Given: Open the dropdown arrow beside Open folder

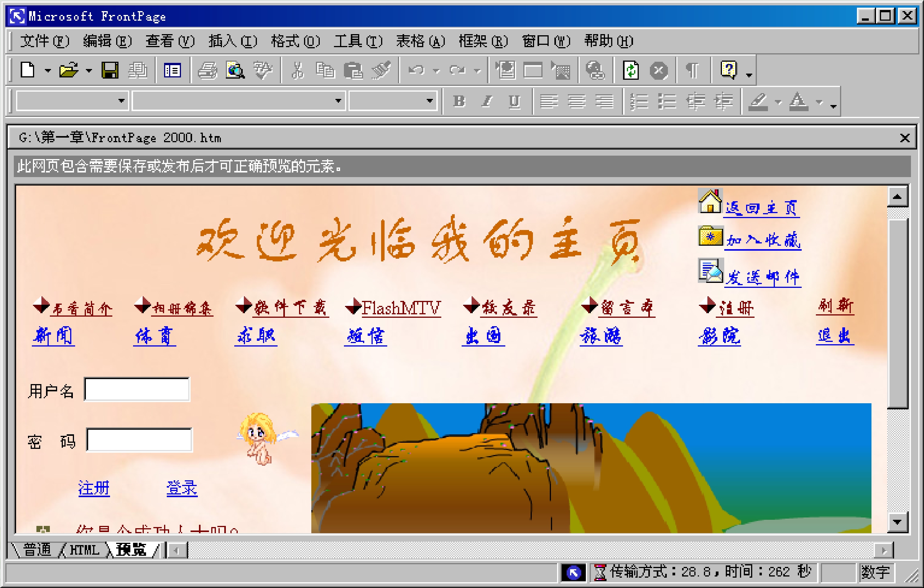Looking at the screenshot, I should [89, 71].
